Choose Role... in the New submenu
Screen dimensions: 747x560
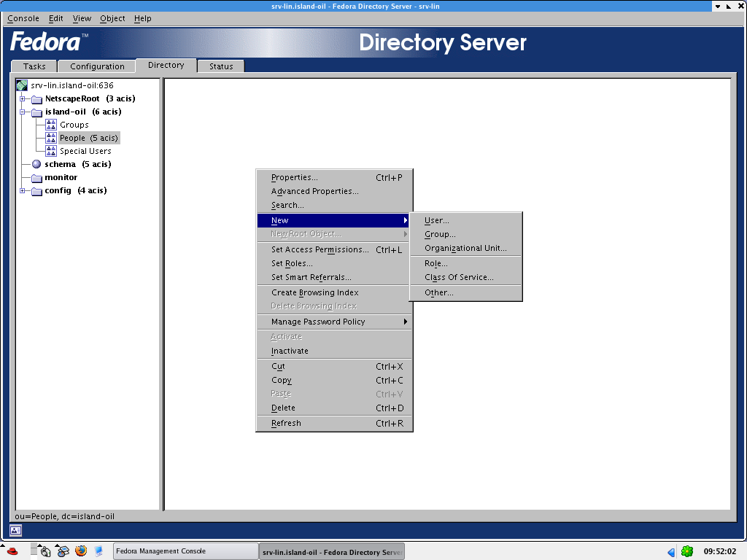[465, 263]
